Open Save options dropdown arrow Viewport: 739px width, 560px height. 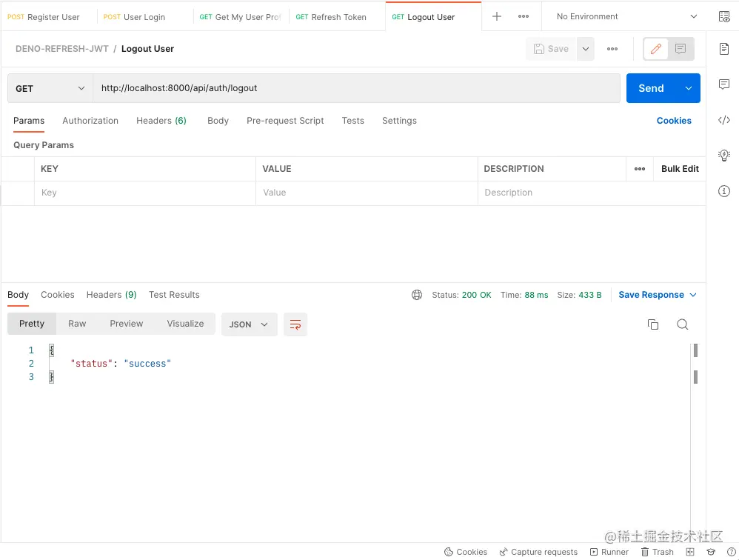click(x=586, y=49)
